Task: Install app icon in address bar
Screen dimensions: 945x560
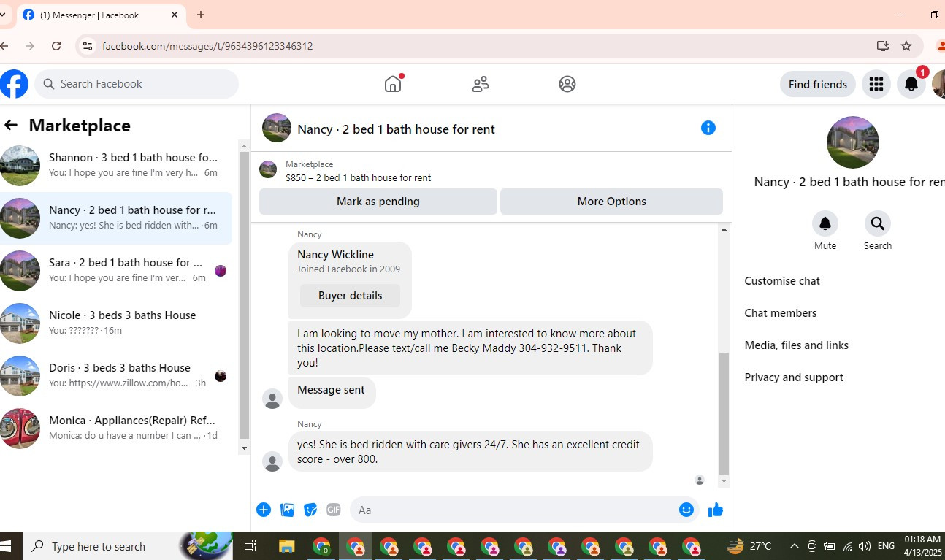Action: tap(883, 46)
